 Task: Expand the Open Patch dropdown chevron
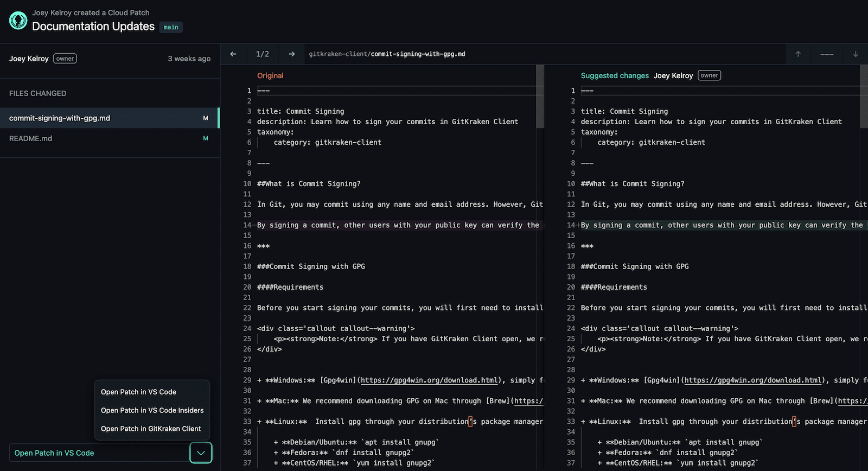coord(201,453)
